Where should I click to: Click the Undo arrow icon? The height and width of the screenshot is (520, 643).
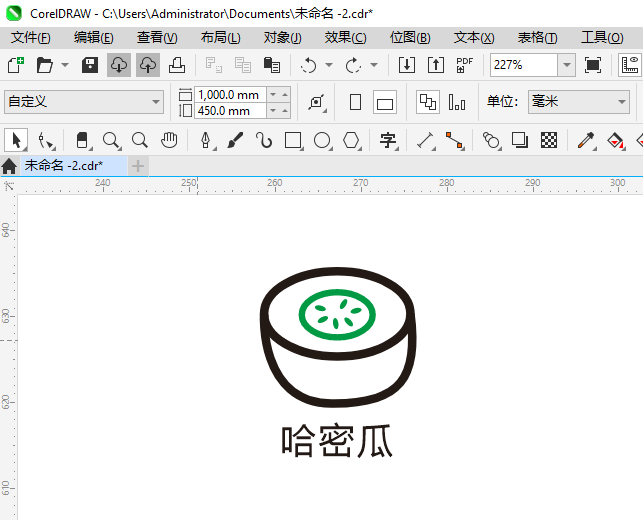308,65
